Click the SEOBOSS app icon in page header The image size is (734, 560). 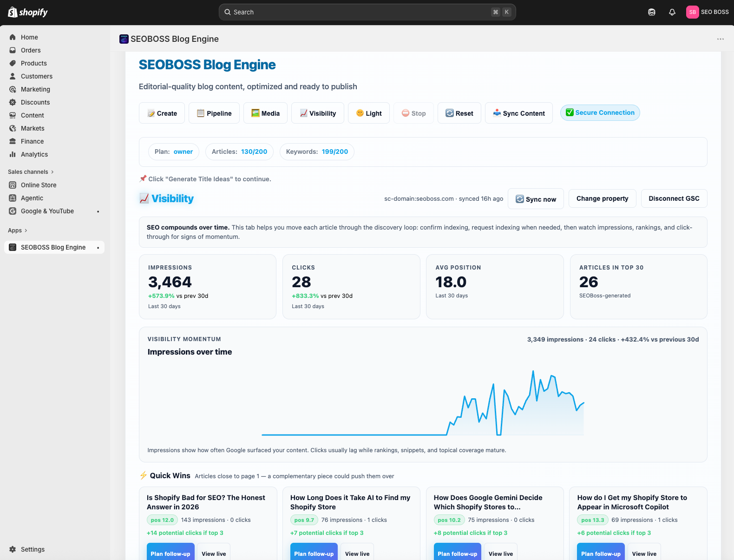click(x=124, y=39)
